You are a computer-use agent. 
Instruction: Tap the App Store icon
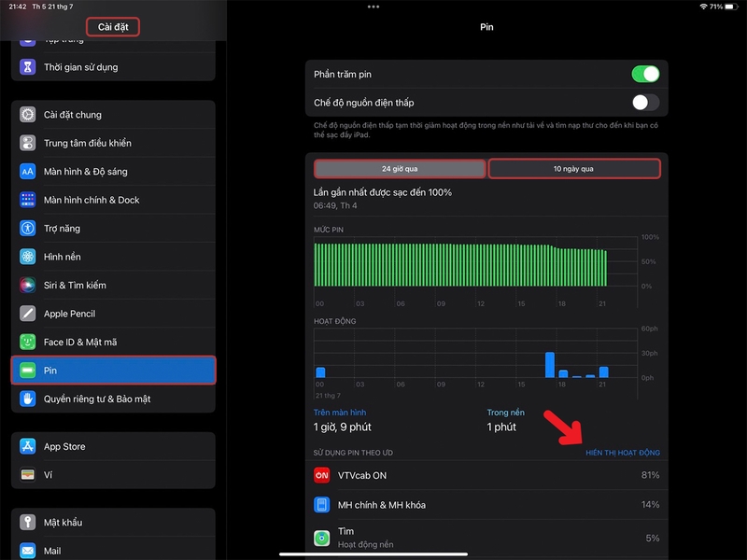(28, 446)
